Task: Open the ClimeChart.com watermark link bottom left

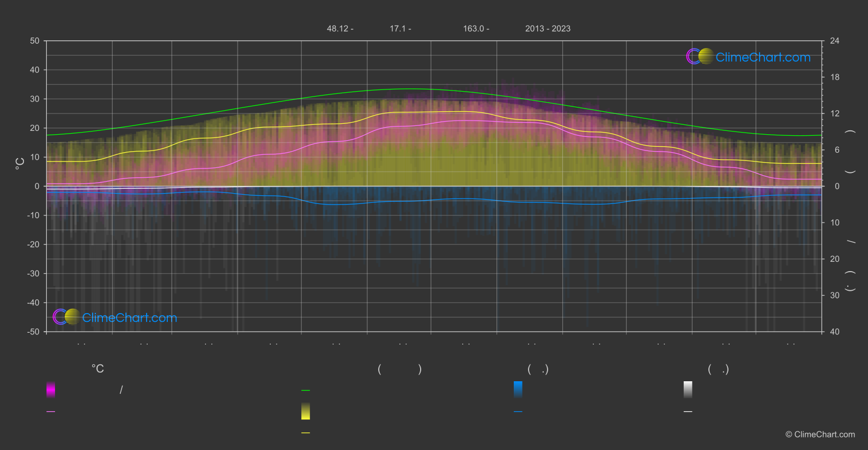Action: coord(130,318)
